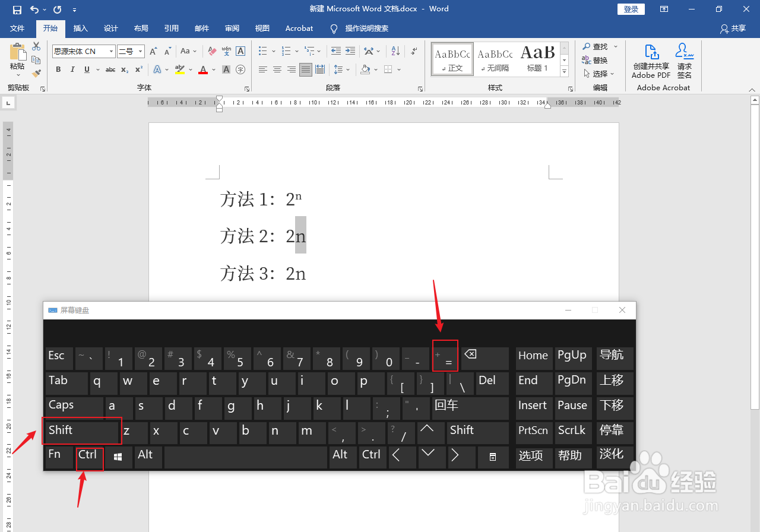The height and width of the screenshot is (532, 760).
Task: Open the font size dropdown 二号
Action: [x=140, y=52]
